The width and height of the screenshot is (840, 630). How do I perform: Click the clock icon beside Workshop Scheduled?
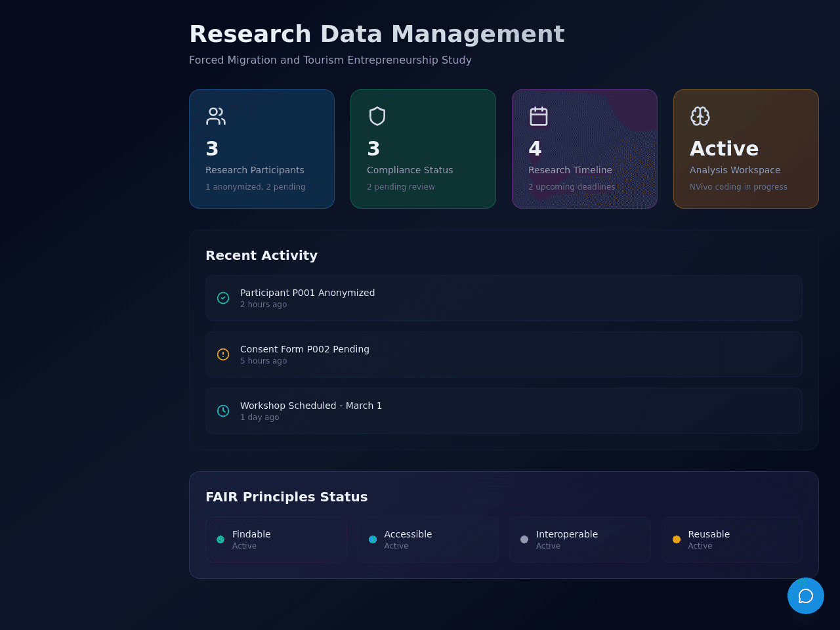[223, 411]
